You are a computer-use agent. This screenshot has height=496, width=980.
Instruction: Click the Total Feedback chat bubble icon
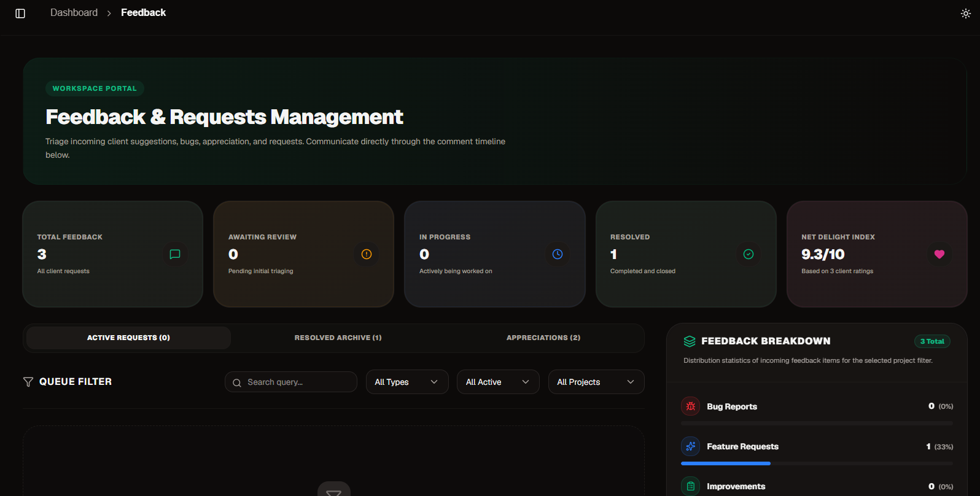(175, 254)
